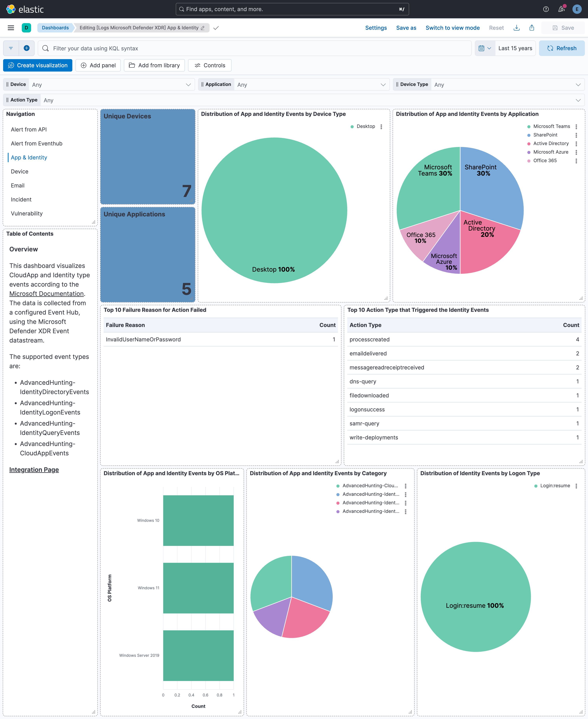Screen dimensions: 588x719
Task: Select the App & Identity navigation tab
Action: 29,157
